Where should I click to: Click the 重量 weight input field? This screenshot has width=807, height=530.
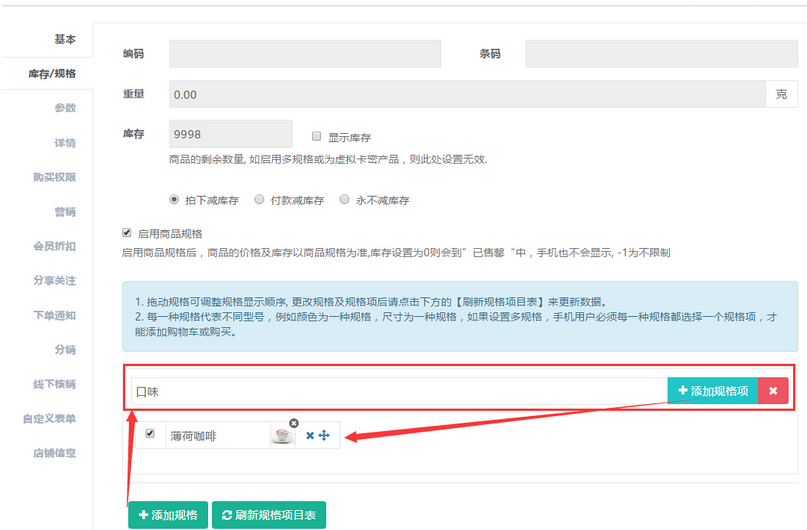click(467, 94)
